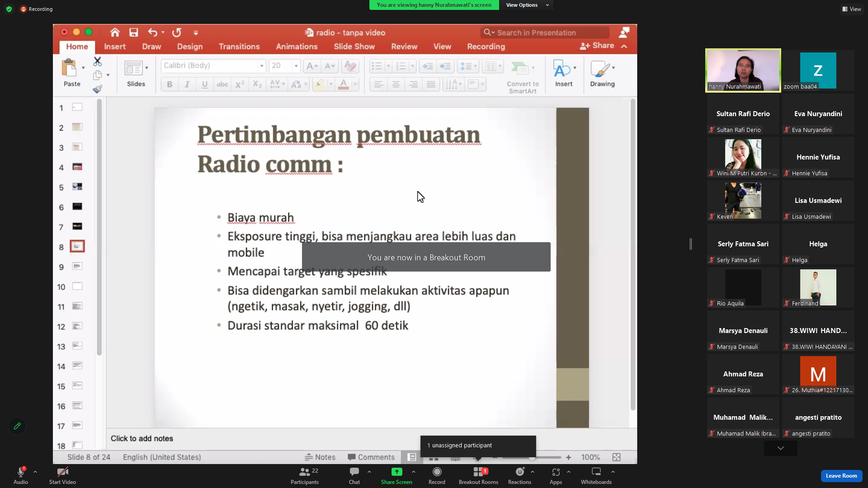Expand the Audio options caret in Zoom
This screenshot has height=488, width=868.
point(35,472)
